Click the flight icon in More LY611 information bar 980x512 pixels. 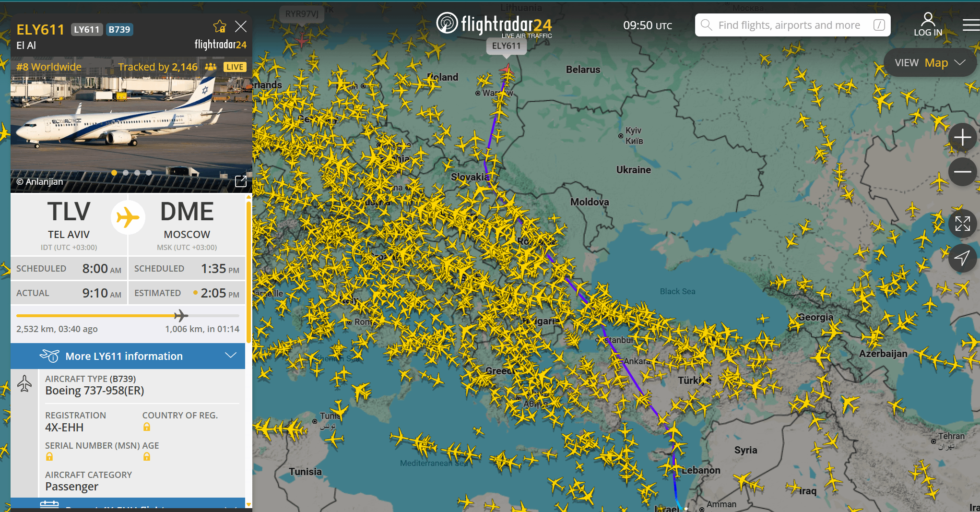[49, 356]
